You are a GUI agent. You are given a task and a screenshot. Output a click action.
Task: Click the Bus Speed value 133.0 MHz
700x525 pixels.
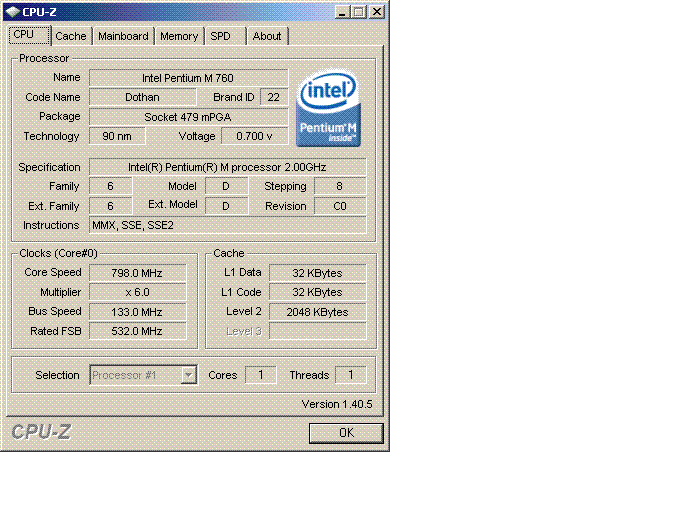click(x=138, y=312)
